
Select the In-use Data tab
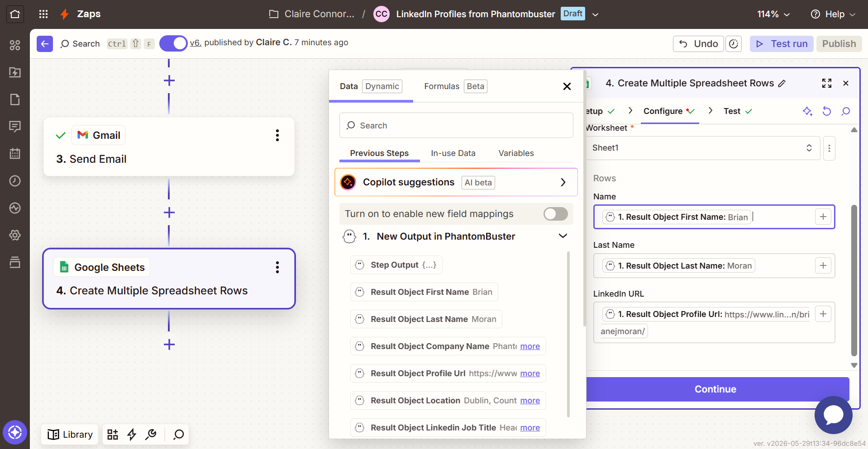click(453, 153)
